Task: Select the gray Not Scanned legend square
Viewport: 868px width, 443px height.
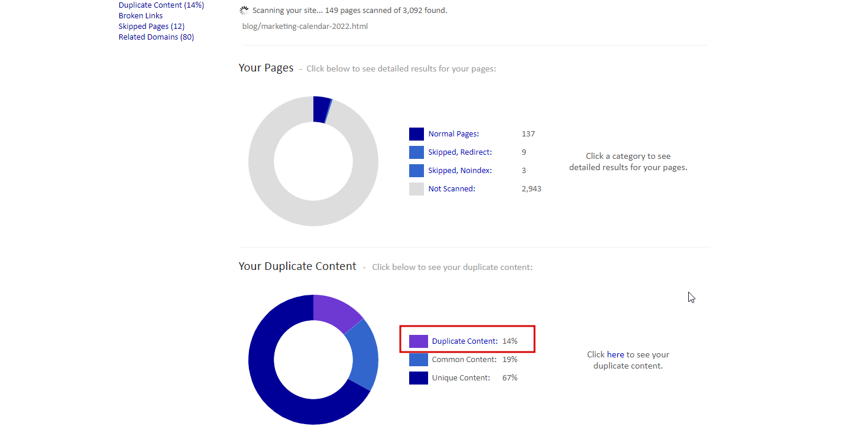Action: pyautogui.click(x=416, y=188)
